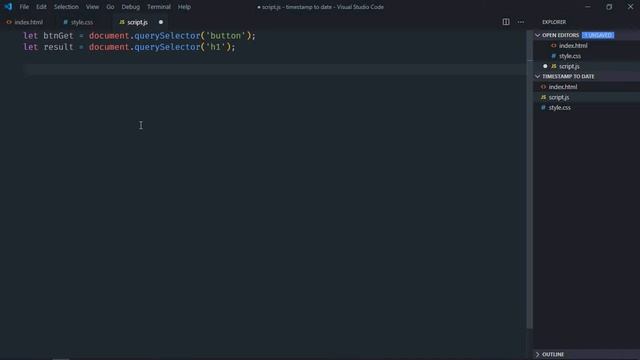Click the 1 Unsaved badge
640x360 pixels.
(x=598, y=35)
